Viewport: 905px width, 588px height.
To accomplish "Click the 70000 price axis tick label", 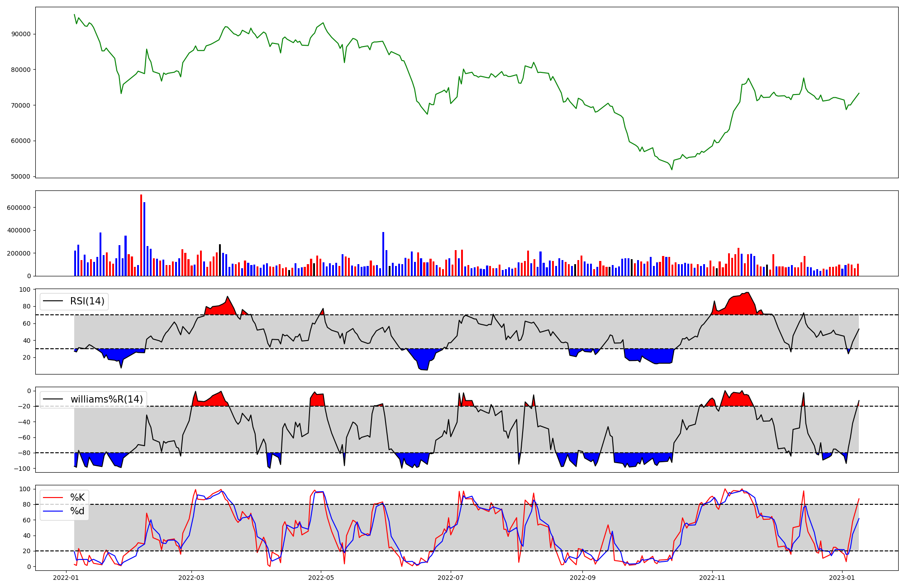I will point(21,105).
